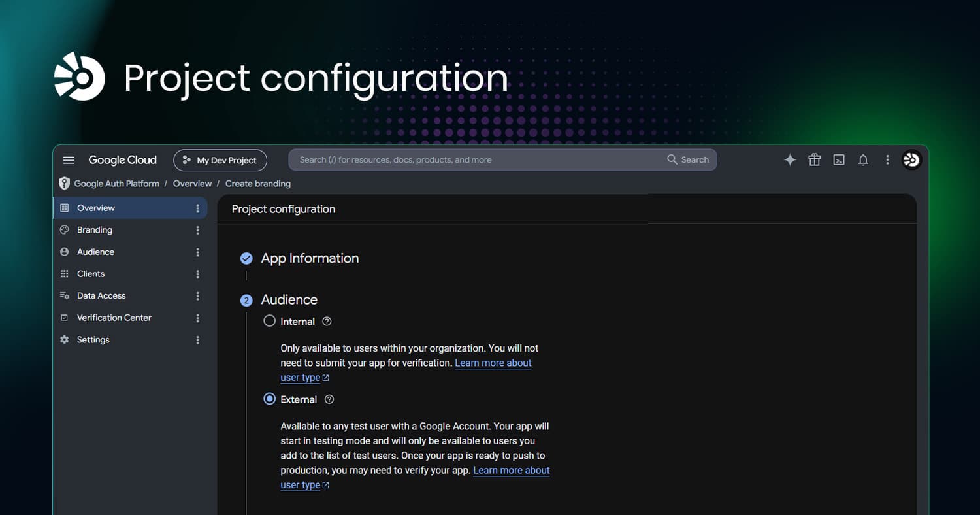
Task: Select the External radio button
Action: click(x=269, y=399)
